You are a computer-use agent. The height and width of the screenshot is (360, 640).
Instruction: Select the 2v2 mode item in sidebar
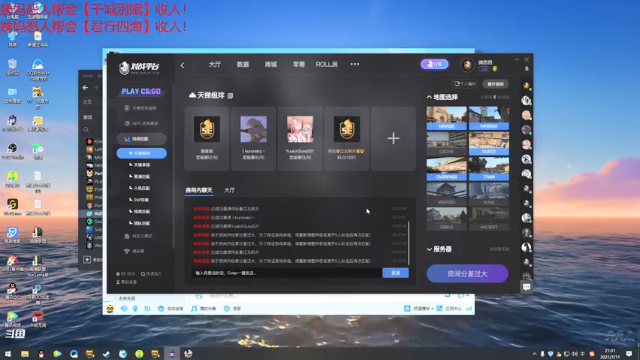click(x=139, y=200)
